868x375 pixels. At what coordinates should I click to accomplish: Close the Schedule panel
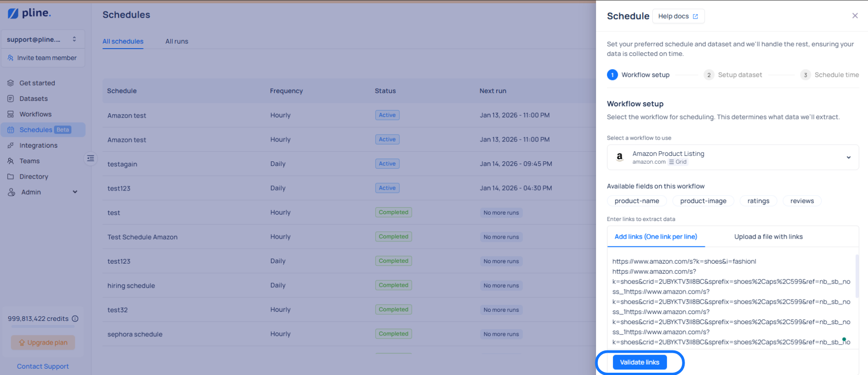(855, 16)
